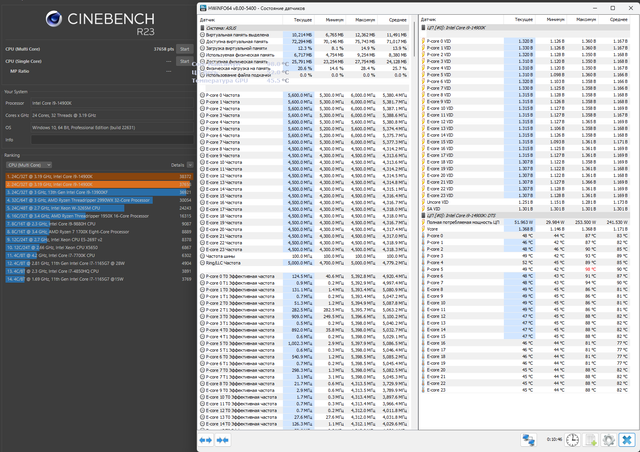Click the 0:10:46 elapsed time readout
Viewport: 640px width, 452px height.
click(x=554, y=440)
